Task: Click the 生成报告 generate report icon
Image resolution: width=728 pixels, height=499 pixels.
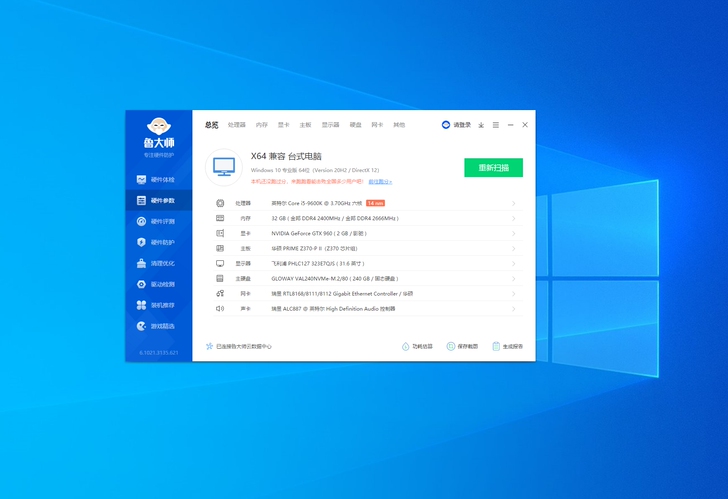Action: coord(496,346)
